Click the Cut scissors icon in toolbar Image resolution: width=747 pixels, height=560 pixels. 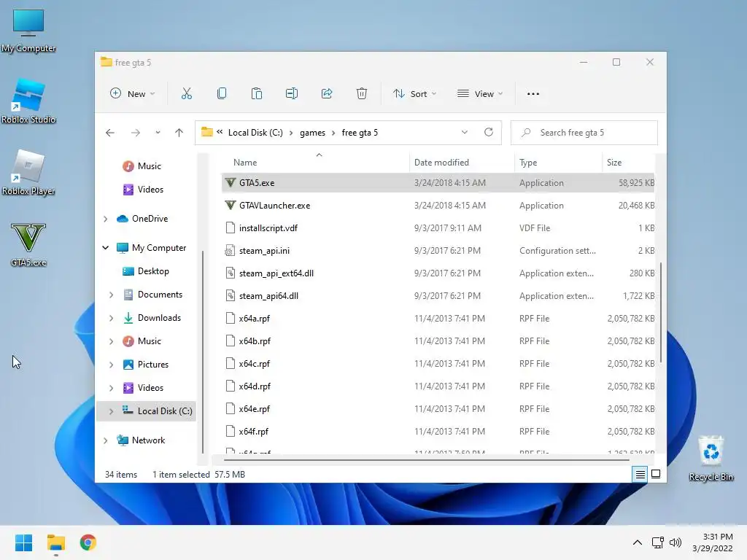186,94
